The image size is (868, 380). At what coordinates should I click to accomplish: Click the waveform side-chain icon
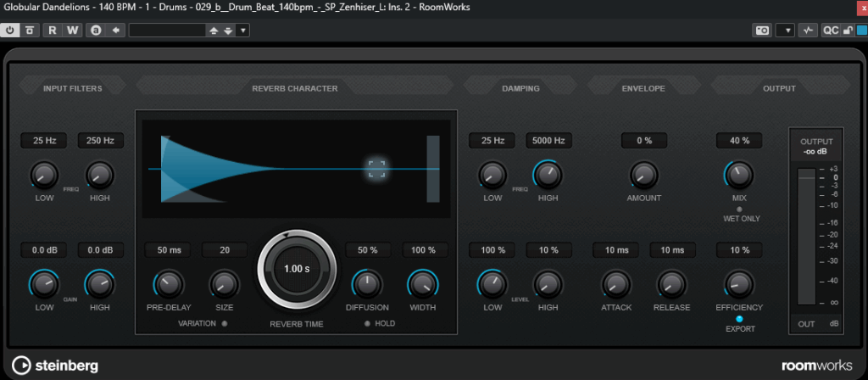point(808,31)
